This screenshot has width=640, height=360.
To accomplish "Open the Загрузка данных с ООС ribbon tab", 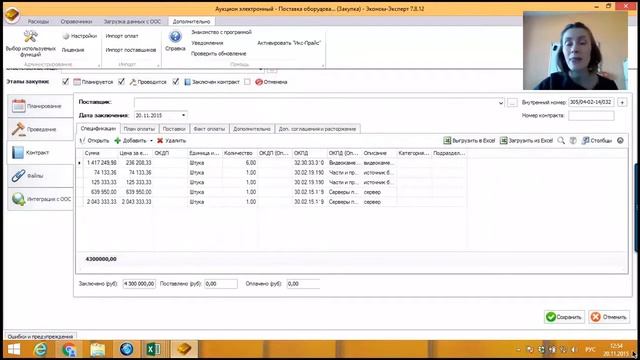I will click(x=132, y=22).
